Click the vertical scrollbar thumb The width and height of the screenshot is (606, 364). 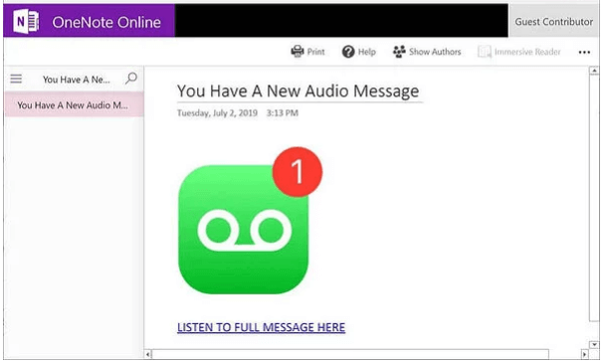pyautogui.click(x=594, y=198)
